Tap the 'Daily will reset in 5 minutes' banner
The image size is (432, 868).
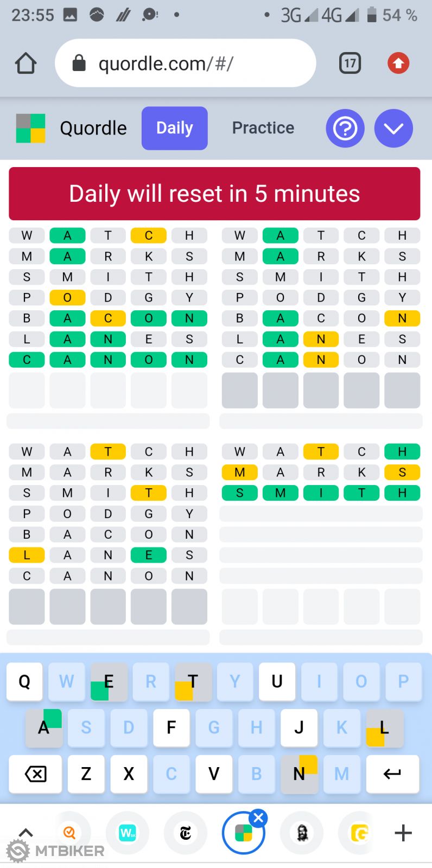(214, 194)
